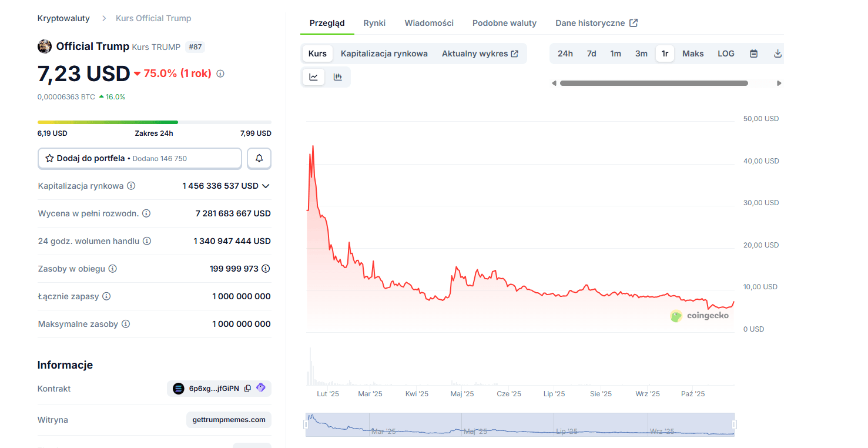868x448 pixels.
Task: Go to Kryptowaluty breadcrumb
Action: tap(63, 18)
